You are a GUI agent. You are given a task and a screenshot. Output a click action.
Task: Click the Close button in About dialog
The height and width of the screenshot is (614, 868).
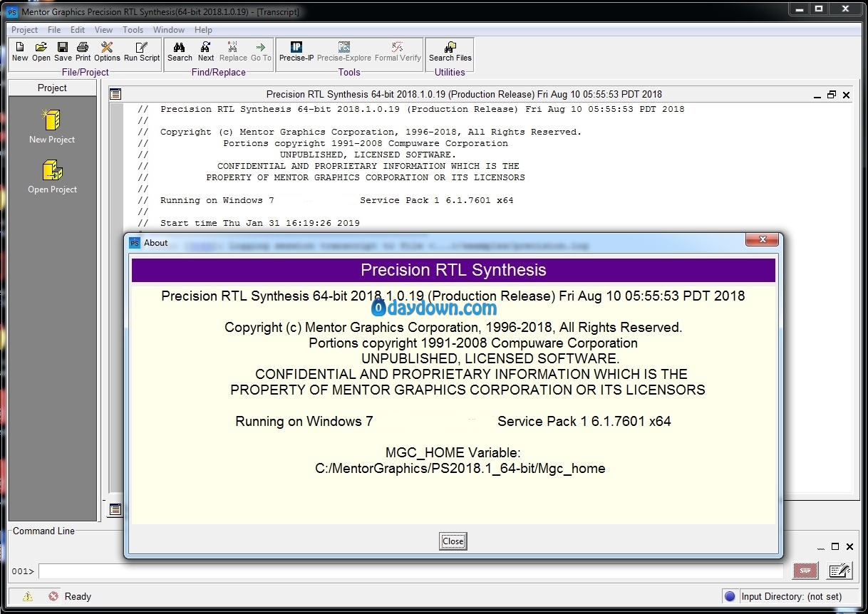click(x=453, y=541)
